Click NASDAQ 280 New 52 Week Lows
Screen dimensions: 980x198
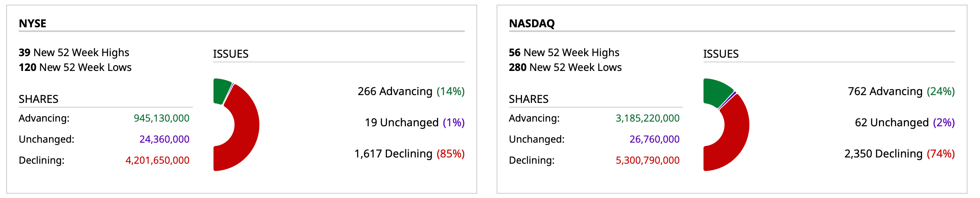565,67
